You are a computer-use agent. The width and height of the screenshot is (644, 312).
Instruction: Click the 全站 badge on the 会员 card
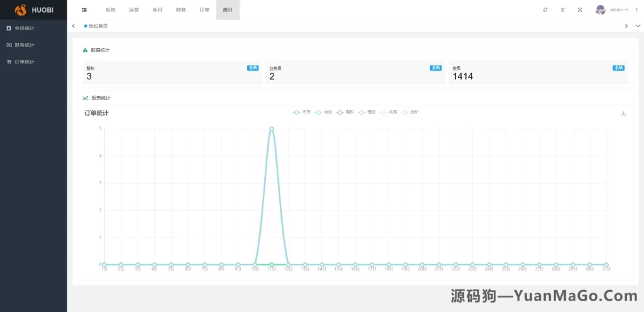pos(619,68)
